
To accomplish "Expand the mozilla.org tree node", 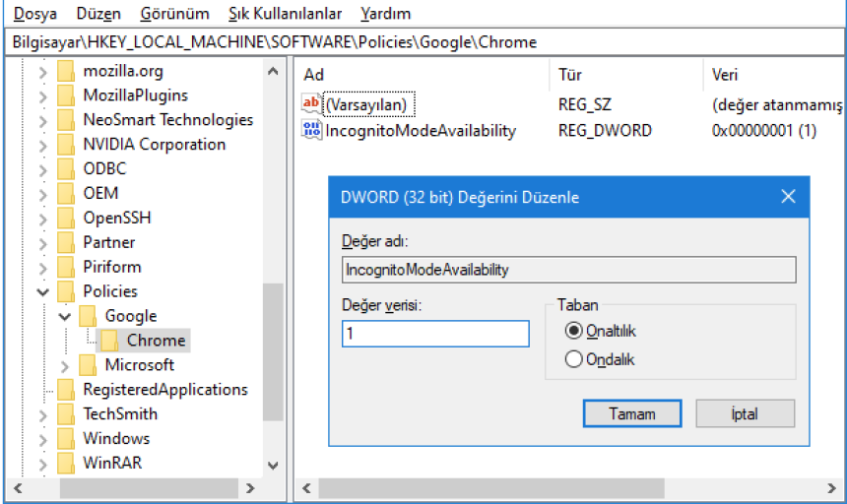I will (x=42, y=71).
